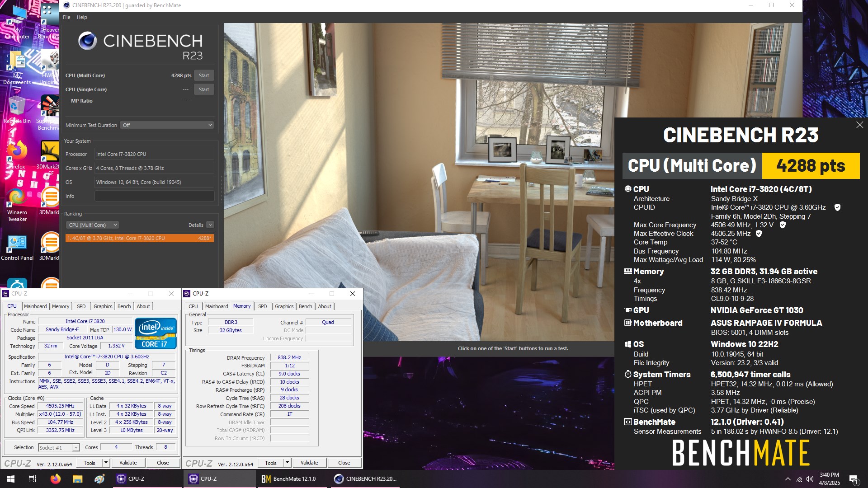Open the Tools dropdown arrow in CPU-Z processor window
This screenshot has width=868, height=488.
(106, 463)
